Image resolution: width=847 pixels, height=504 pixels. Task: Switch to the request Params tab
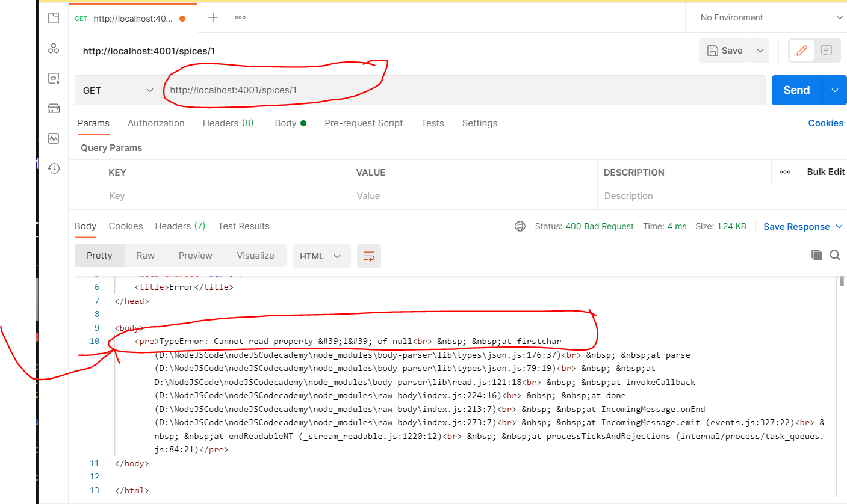[x=93, y=123]
